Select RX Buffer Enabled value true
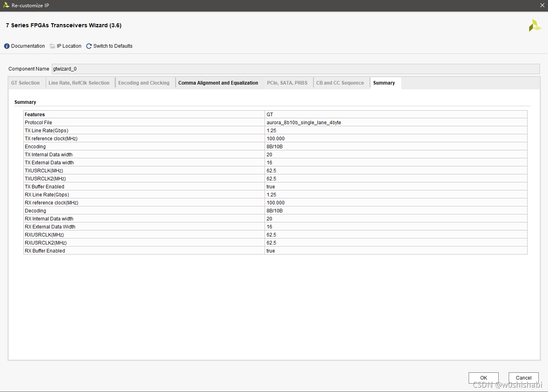The image size is (548, 392). (x=271, y=251)
